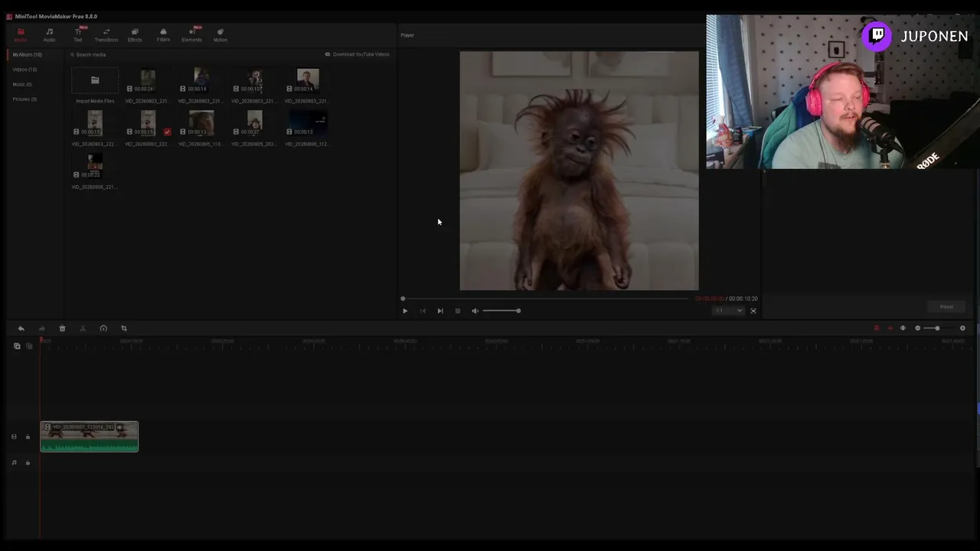Click Download YouTube Videos
980x551 pixels.
(x=358, y=54)
